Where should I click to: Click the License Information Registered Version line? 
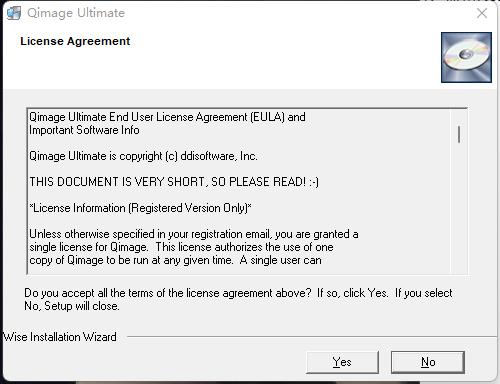140,208
